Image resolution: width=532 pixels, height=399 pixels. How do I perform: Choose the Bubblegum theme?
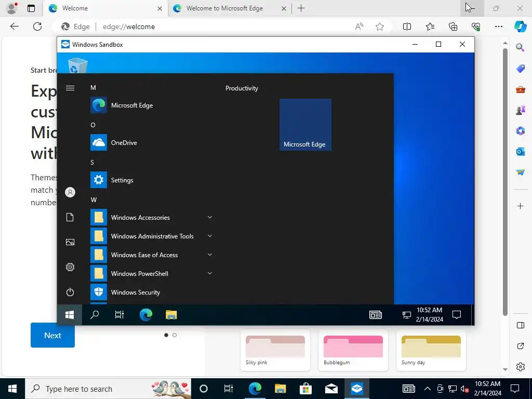pos(353,351)
